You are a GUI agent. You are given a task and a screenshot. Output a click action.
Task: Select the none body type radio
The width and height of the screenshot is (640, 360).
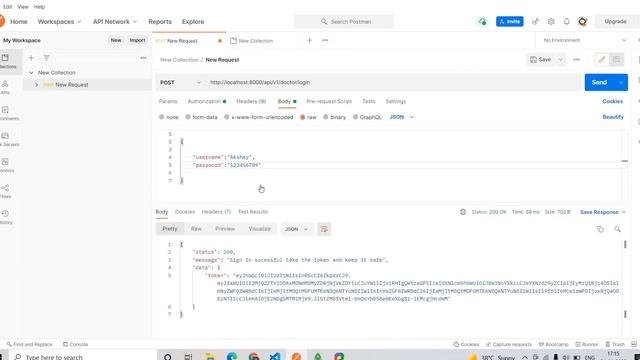(x=162, y=117)
